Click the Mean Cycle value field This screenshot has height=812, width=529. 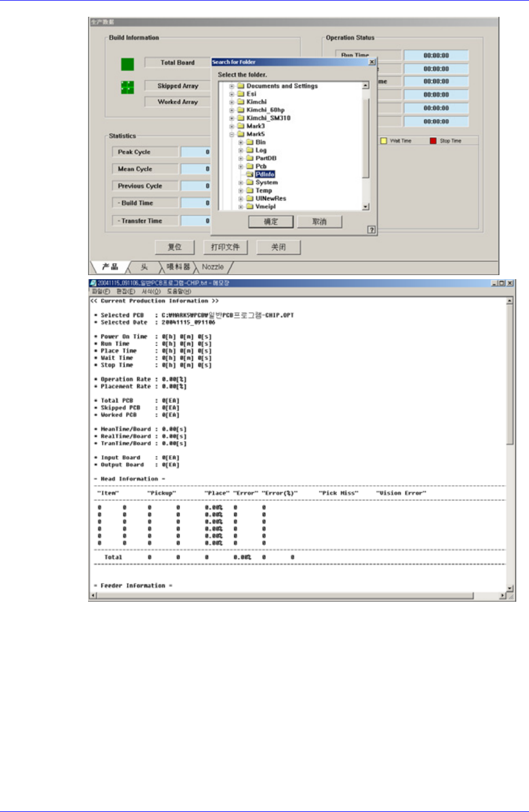pyautogui.click(x=196, y=169)
